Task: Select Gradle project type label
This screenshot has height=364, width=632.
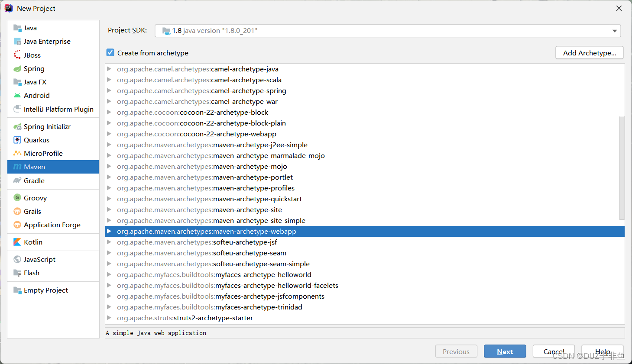Action: pyautogui.click(x=34, y=180)
